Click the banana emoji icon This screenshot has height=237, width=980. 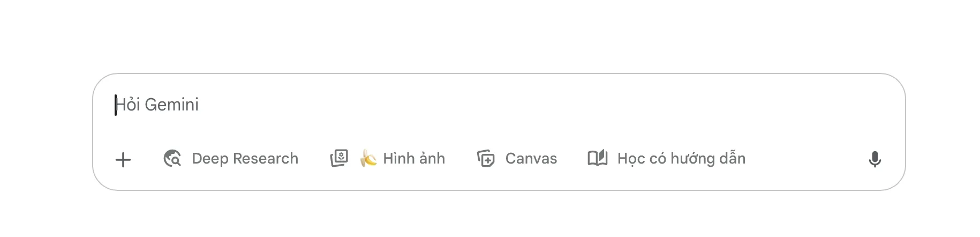point(368,159)
